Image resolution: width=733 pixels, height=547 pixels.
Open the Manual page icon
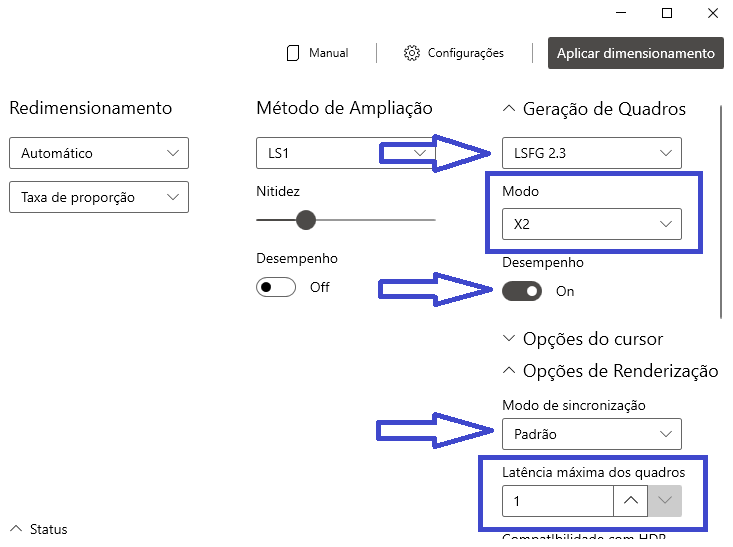pos(293,53)
